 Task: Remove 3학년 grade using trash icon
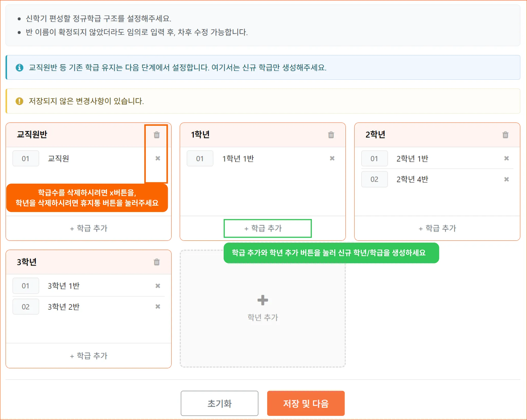[156, 262]
